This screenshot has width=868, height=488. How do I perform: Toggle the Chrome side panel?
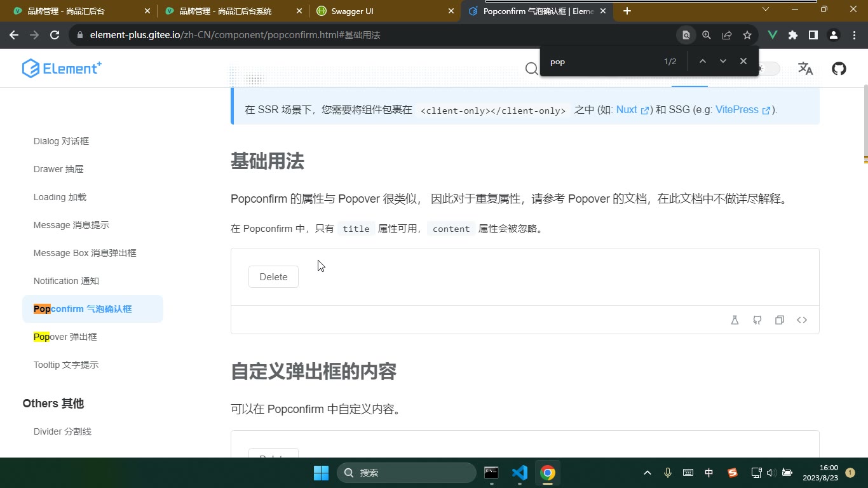(813, 35)
